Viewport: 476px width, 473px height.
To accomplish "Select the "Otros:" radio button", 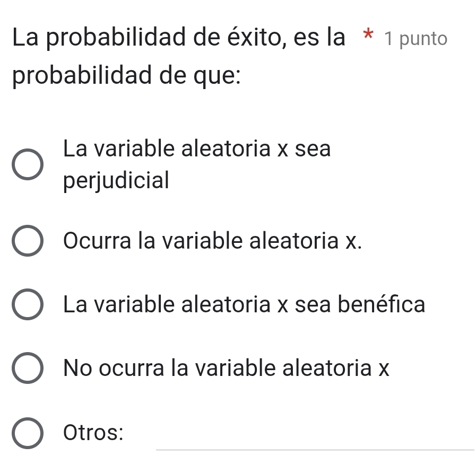I will point(27,433).
